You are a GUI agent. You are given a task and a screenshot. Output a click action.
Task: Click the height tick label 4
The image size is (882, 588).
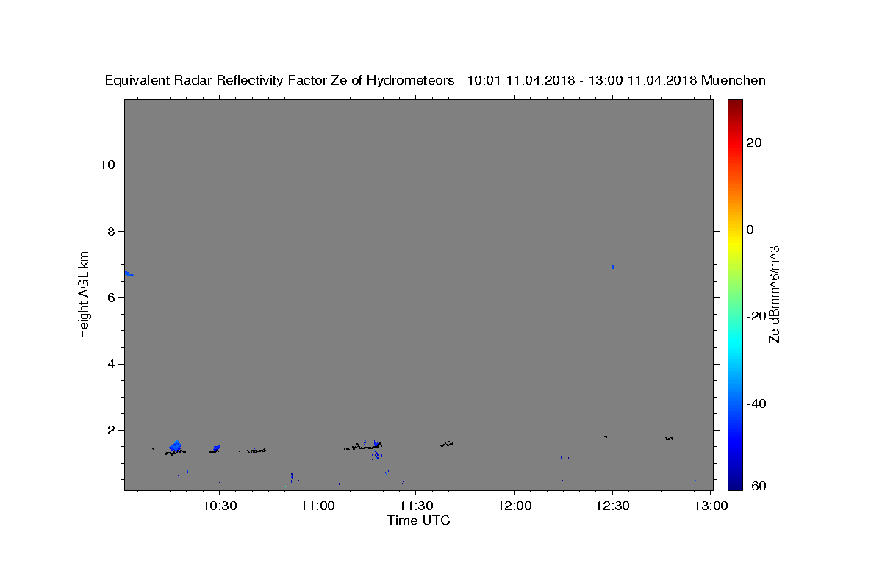(x=110, y=364)
